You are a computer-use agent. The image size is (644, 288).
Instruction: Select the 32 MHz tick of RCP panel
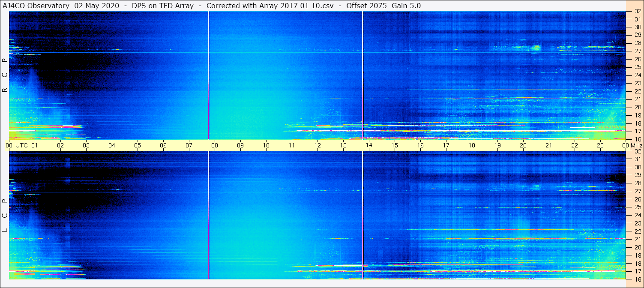[637, 12]
